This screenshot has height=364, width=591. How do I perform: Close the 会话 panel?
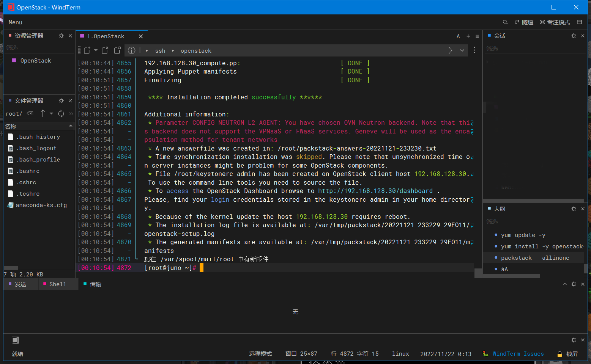583,36
